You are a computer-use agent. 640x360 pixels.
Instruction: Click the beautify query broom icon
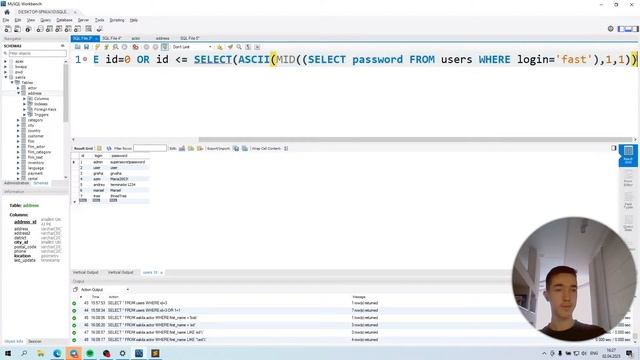(230, 47)
